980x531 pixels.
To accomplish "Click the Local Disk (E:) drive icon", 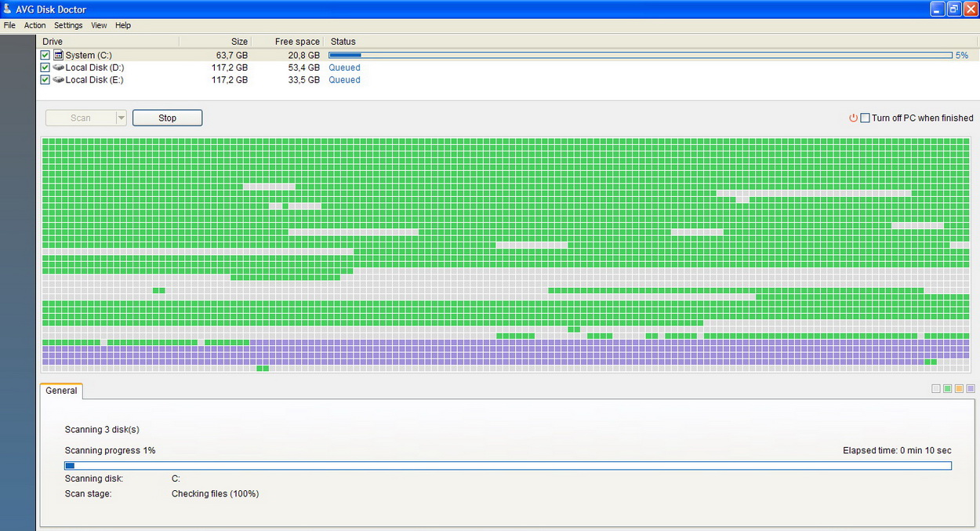I will [58, 80].
